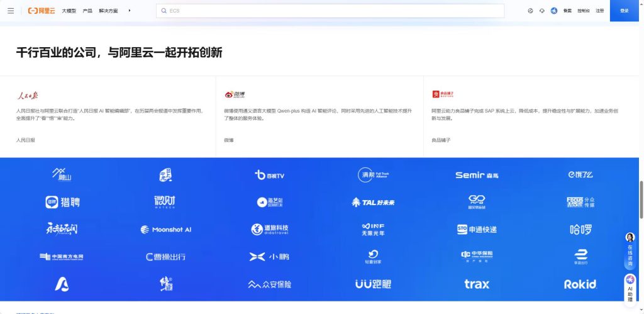This screenshot has height=314, width=644.
Task: Open the AI助理 floating assistant button
Action: [x=630, y=289]
